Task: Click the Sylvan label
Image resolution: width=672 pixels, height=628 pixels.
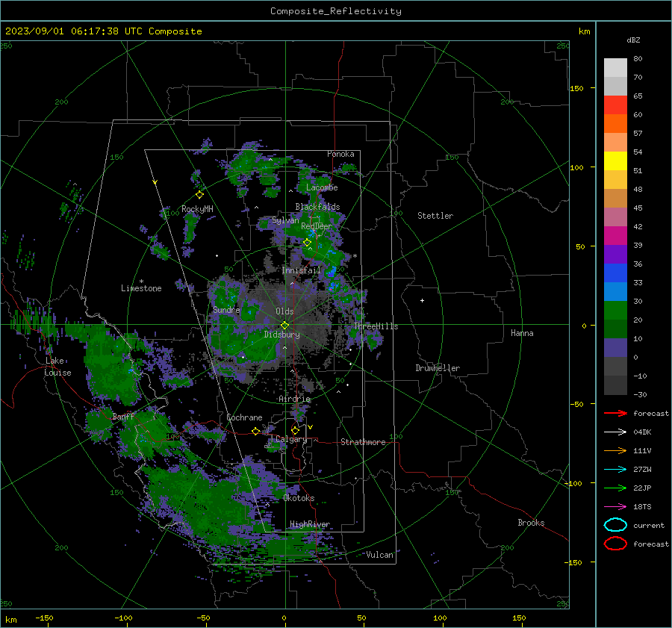Action: (x=285, y=220)
